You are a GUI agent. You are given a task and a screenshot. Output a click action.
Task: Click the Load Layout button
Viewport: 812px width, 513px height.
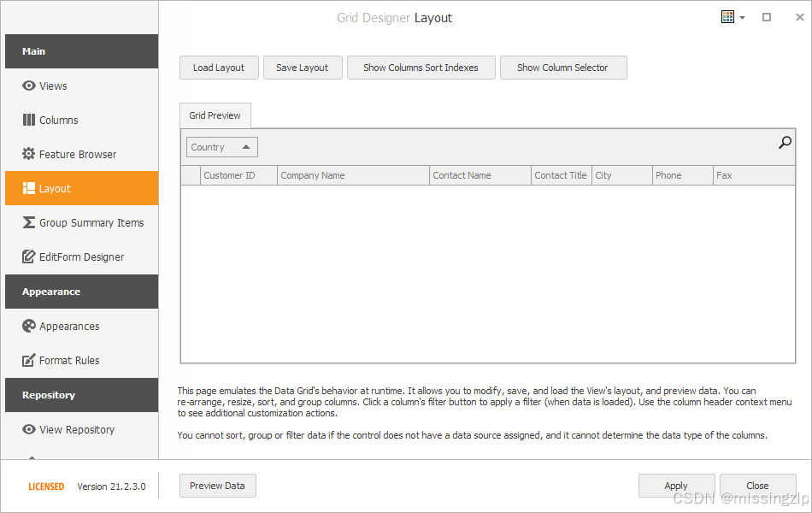[x=219, y=68]
